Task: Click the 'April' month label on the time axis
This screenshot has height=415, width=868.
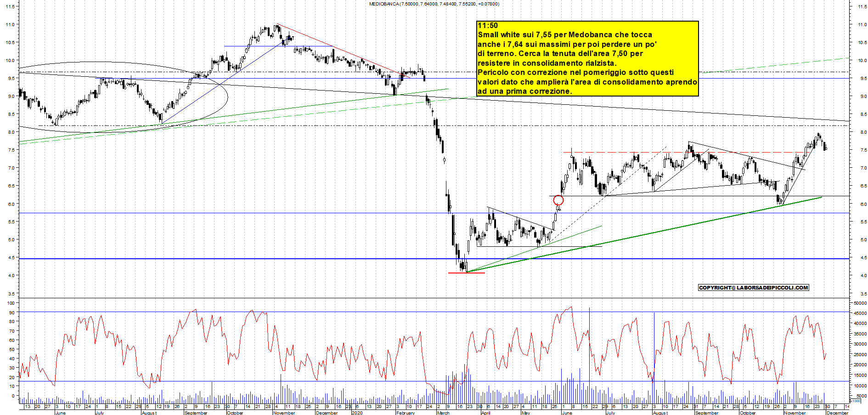Action: point(485,413)
